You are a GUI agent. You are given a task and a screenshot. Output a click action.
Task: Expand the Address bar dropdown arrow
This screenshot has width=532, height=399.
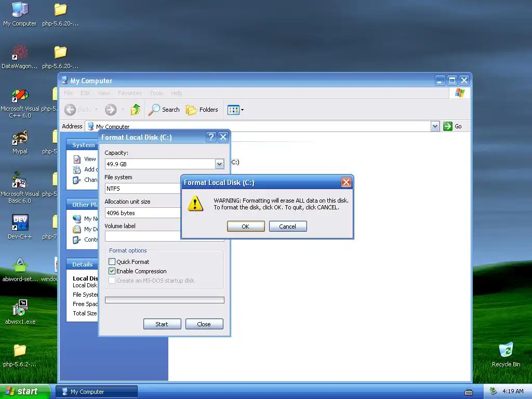(435, 127)
